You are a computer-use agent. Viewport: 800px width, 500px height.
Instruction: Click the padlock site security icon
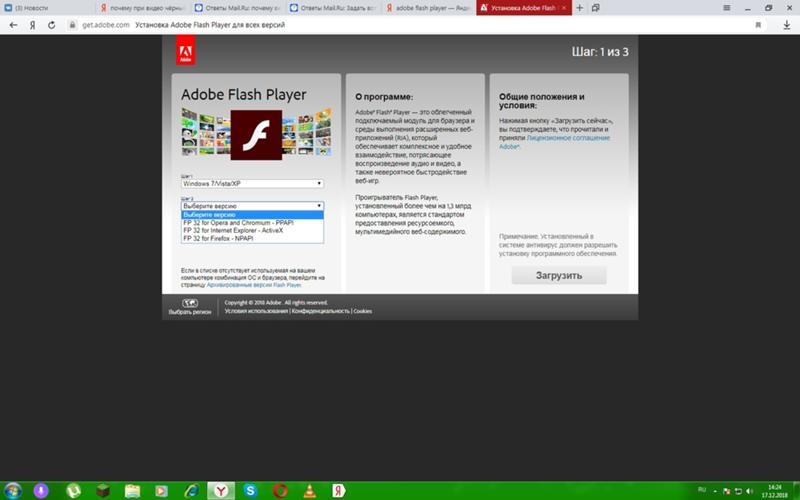tap(72, 24)
